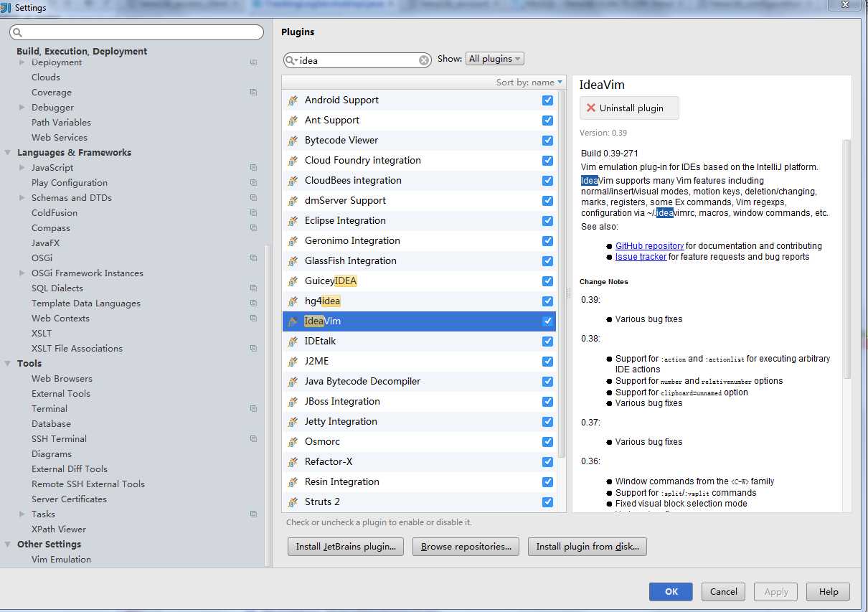Click the dmServer Support plugin icon
This screenshot has width=868, height=612.
pos(293,201)
